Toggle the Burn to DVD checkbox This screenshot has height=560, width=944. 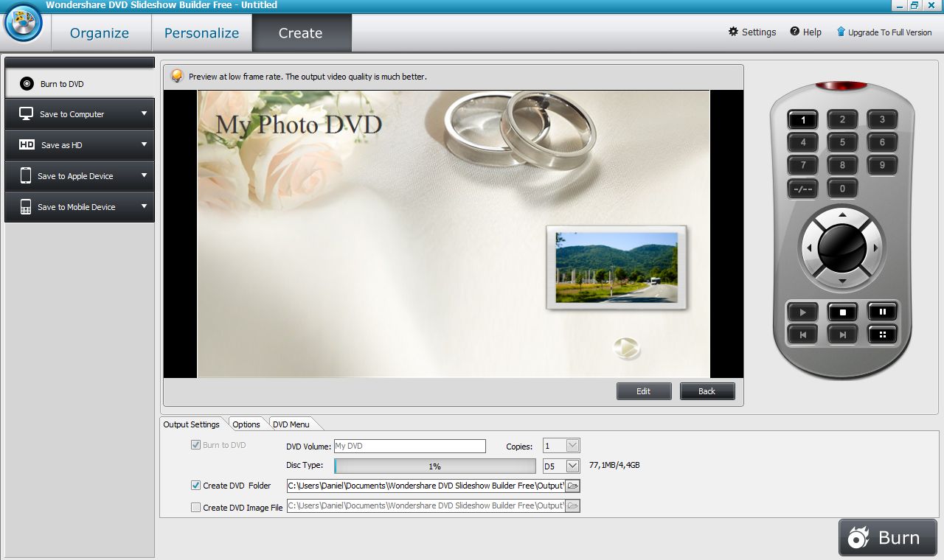(195, 445)
